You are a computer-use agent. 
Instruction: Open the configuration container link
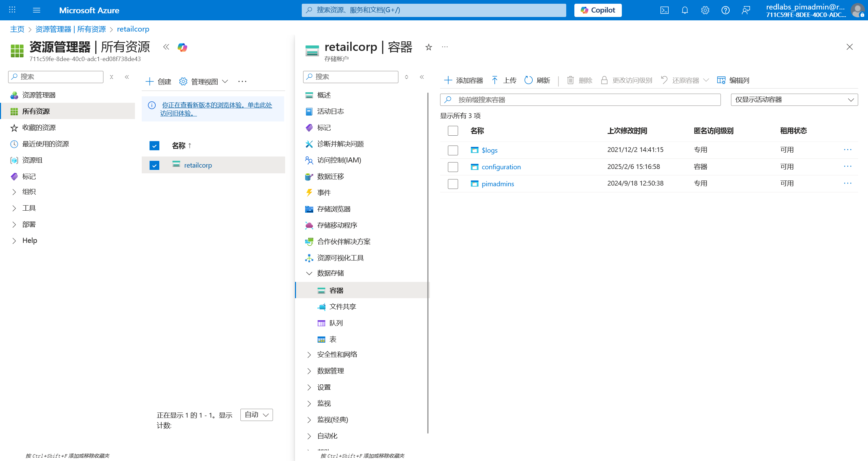click(x=501, y=167)
